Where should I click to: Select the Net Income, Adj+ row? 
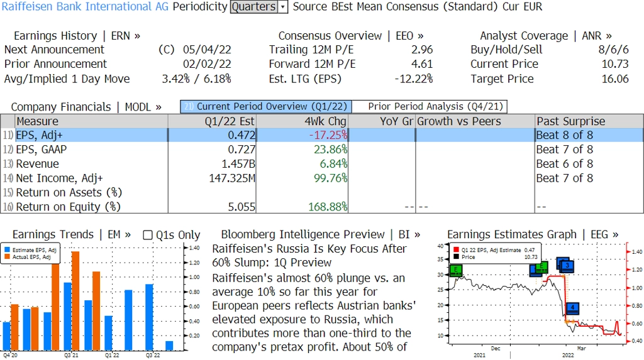(x=322, y=178)
